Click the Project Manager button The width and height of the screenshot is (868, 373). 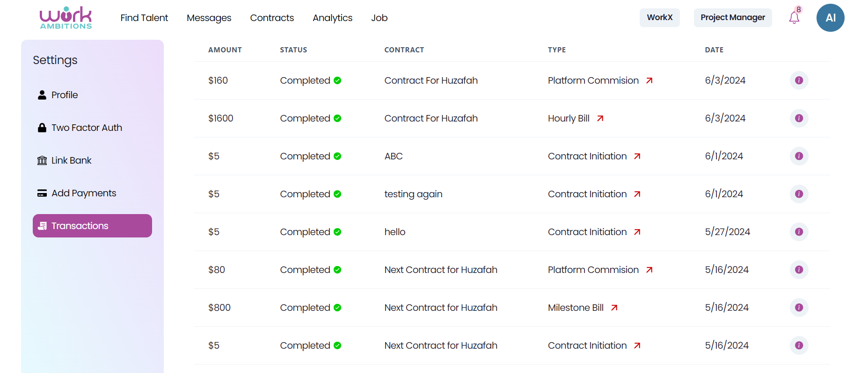733,18
